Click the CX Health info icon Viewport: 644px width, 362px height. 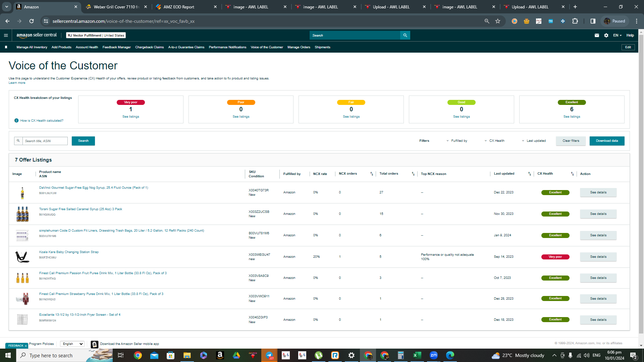click(x=16, y=121)
